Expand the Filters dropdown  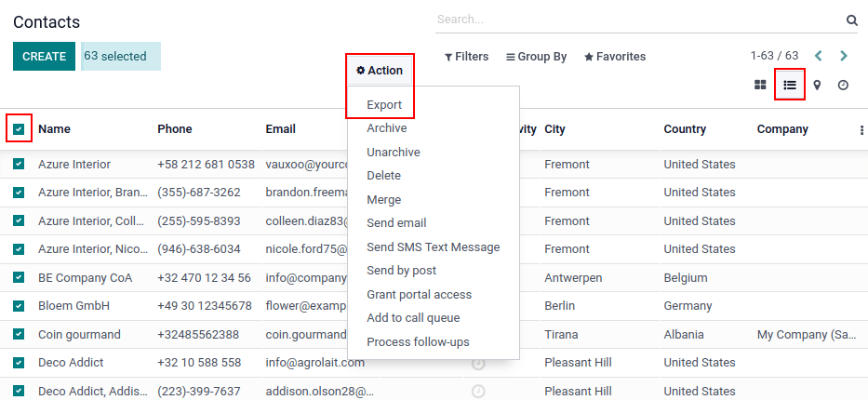coord(466,57)
